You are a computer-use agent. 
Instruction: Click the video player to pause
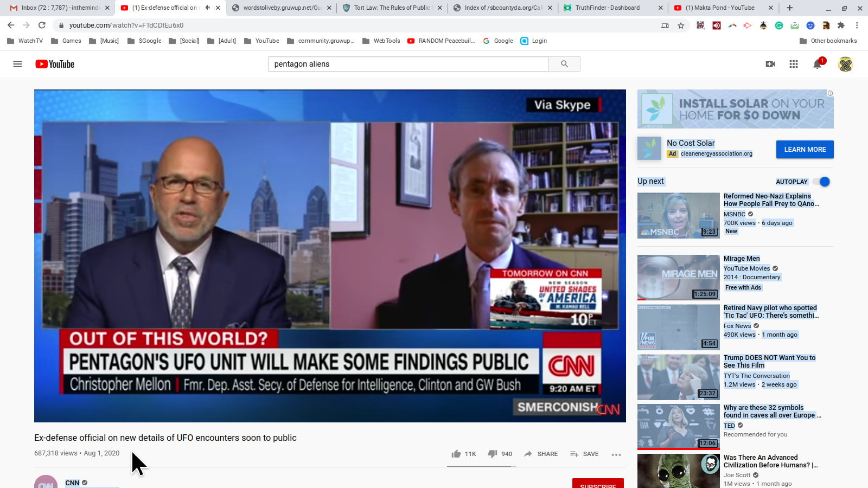coord(330,256)
